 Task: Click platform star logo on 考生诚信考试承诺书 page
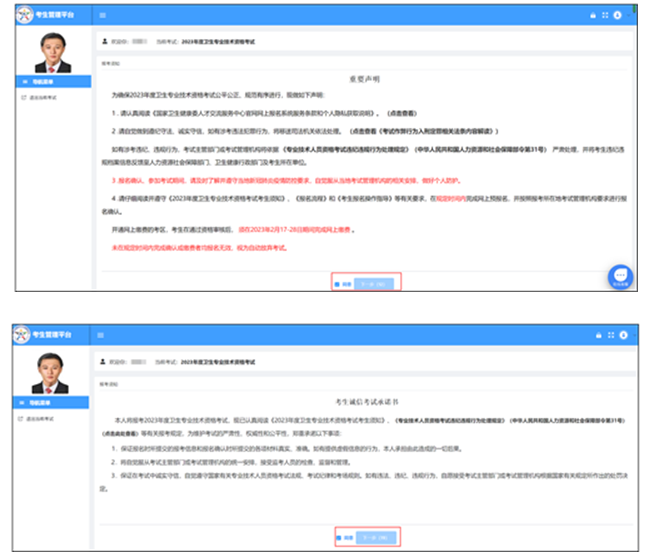(x=22, y=335)
